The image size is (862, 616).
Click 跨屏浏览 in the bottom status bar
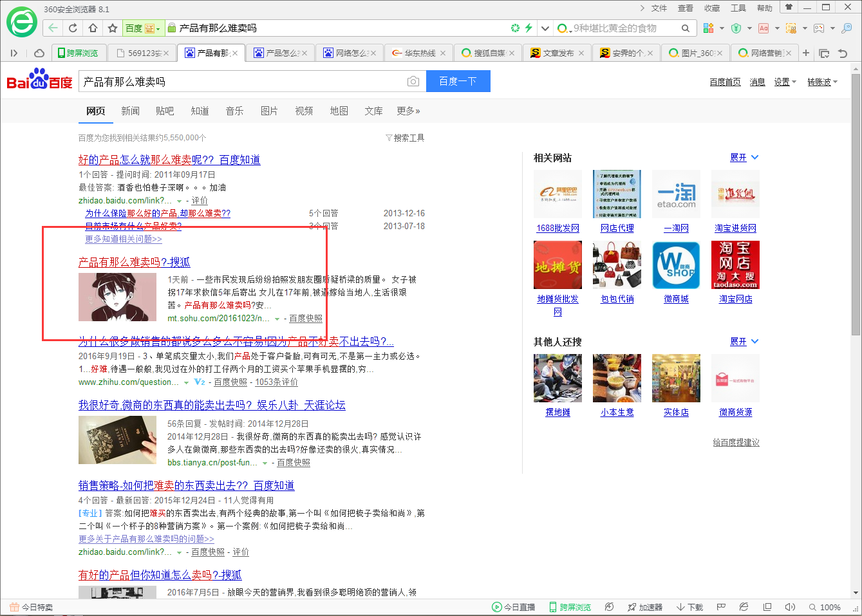coord(570,607)
